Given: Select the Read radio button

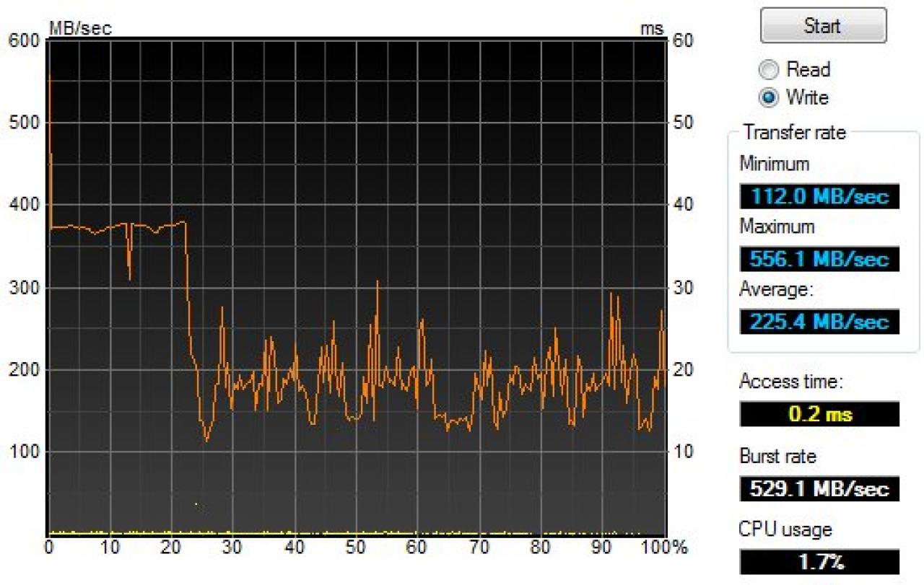Looking at the screenshot, I should click(770, 70).
